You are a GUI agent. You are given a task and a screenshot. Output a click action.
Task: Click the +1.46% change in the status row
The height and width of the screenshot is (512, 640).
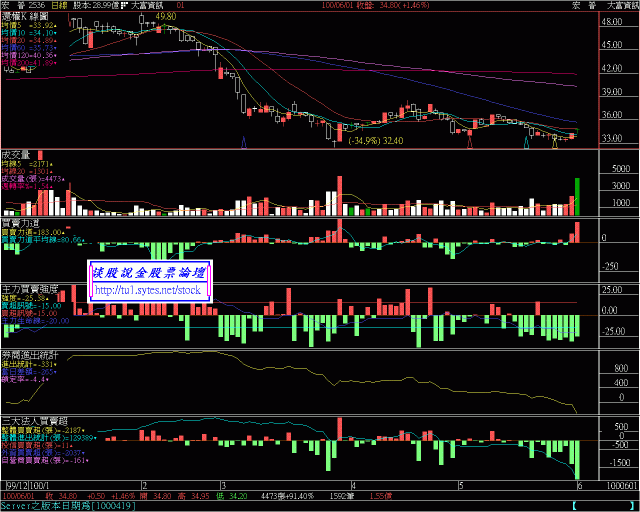pos(122,496)
